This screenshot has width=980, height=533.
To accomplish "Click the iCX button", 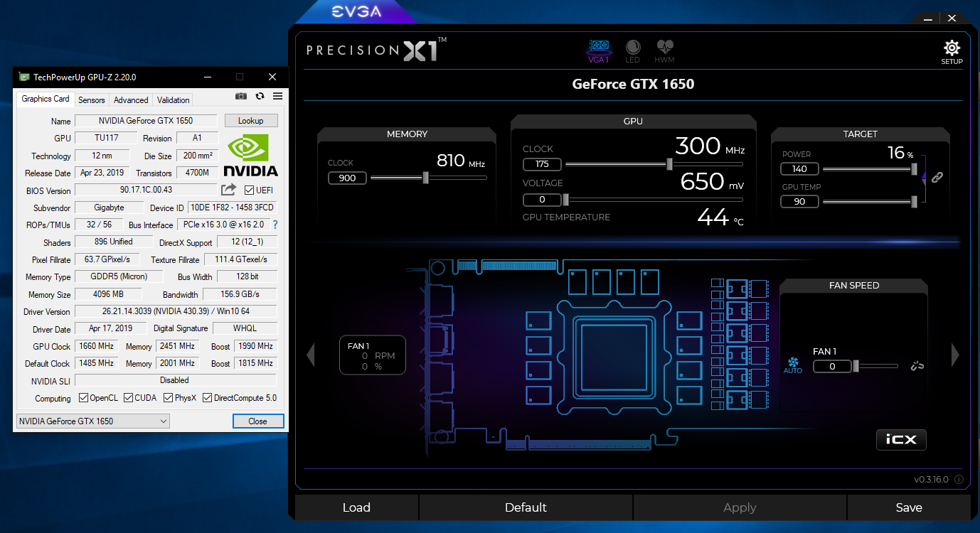I will pyautogui.click(x=901, y=440).
